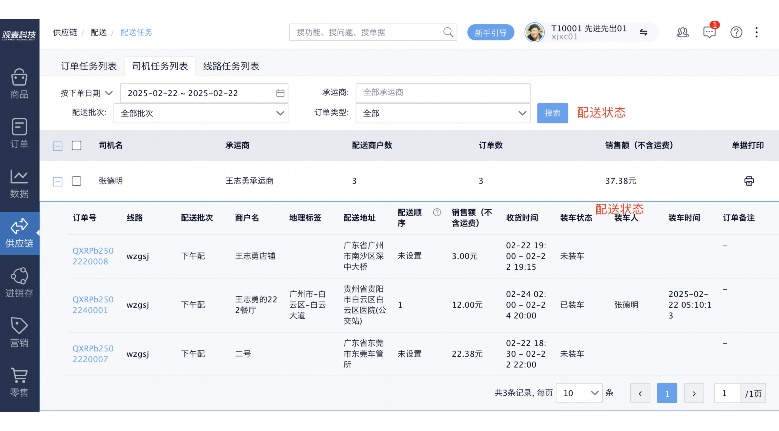Click the 已装车 loading status cell
This screenshot has height=431, width=779.
click(572, 304)
